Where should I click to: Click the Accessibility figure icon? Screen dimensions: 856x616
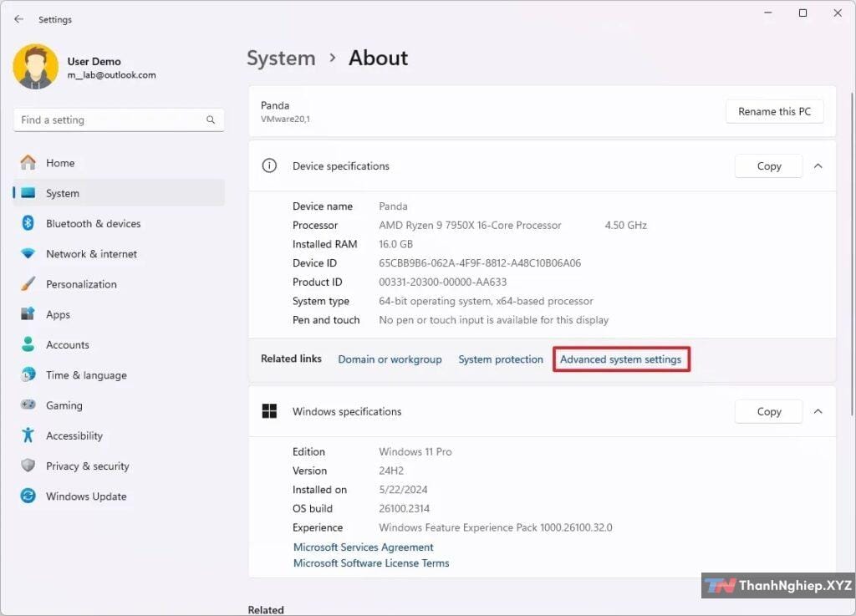pos(28,435)
